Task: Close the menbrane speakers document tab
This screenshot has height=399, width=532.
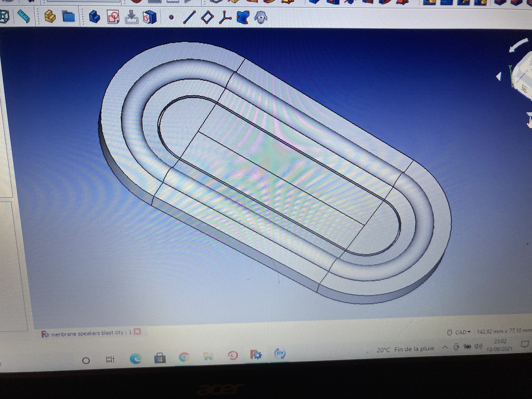Action: point(137,332)
